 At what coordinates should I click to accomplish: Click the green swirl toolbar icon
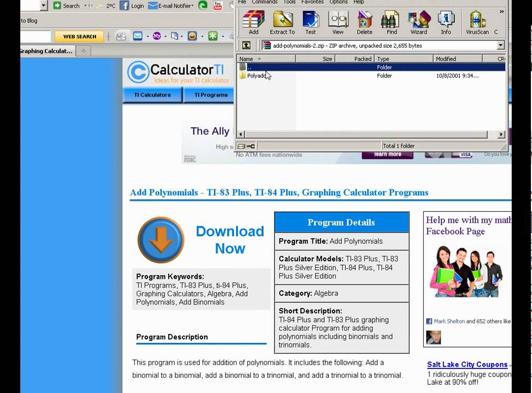coord(203,5)
